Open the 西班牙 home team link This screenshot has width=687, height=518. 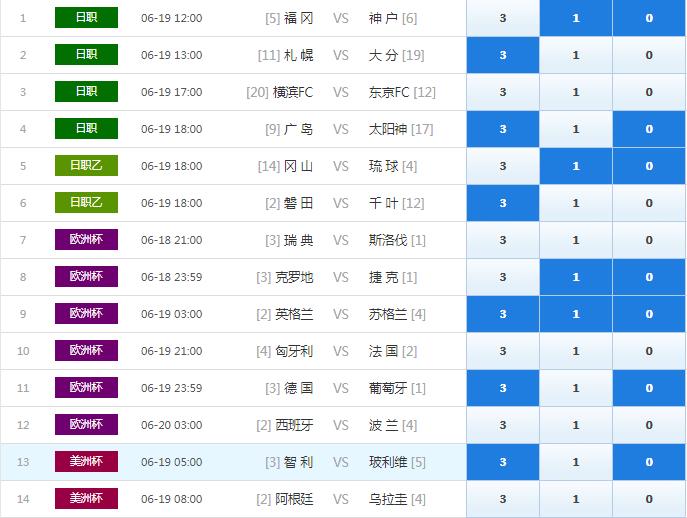tap(294, 425)
